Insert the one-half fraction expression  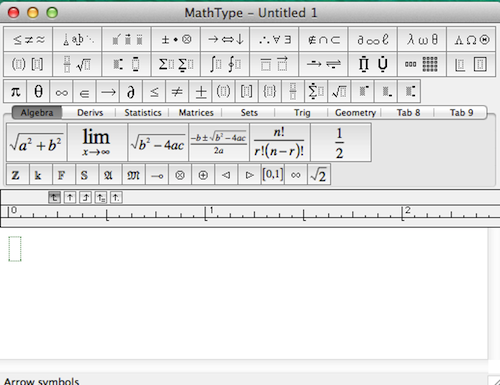340,143
